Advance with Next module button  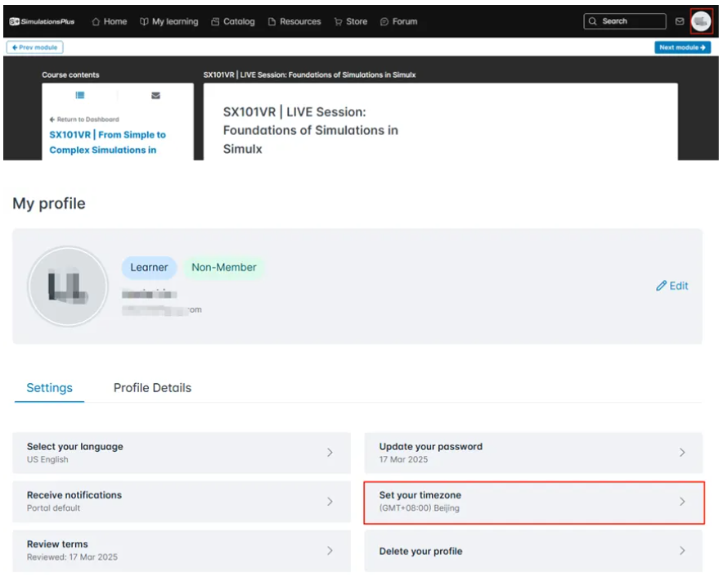[x=682, y=47]
